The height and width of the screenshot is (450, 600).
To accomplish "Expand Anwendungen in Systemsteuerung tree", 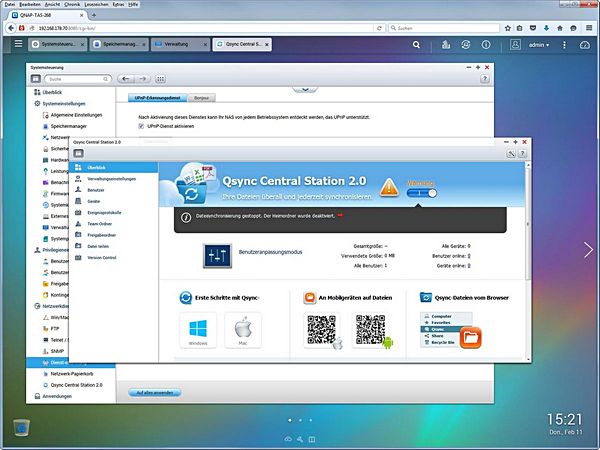I will (x=57, y=396).
